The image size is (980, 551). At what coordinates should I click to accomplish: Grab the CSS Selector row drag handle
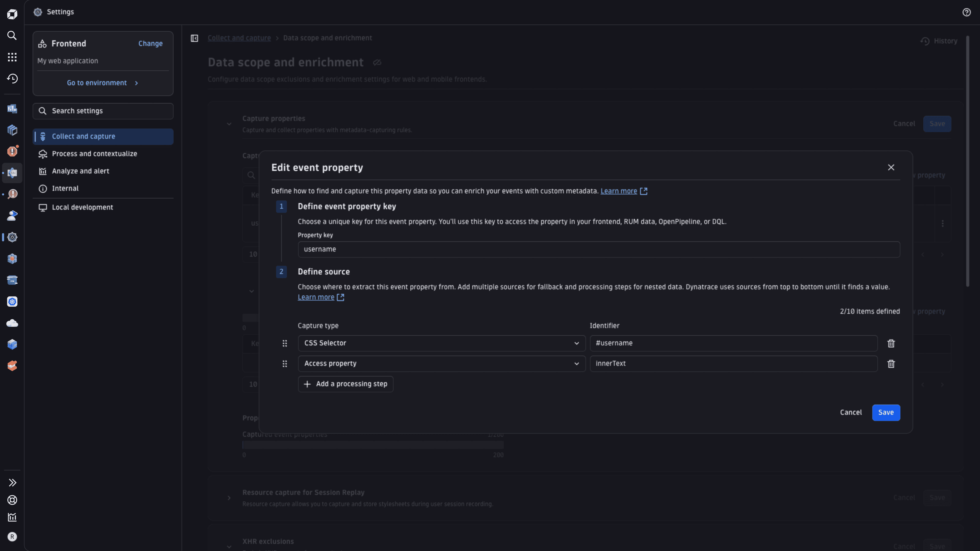point(285,343)
